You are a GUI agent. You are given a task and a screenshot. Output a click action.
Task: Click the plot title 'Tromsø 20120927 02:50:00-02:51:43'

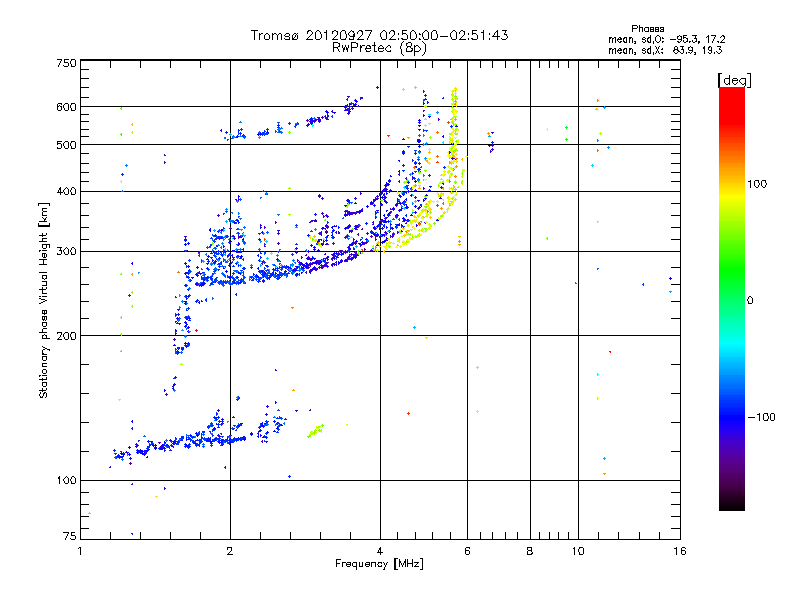[x=379, y=35]
